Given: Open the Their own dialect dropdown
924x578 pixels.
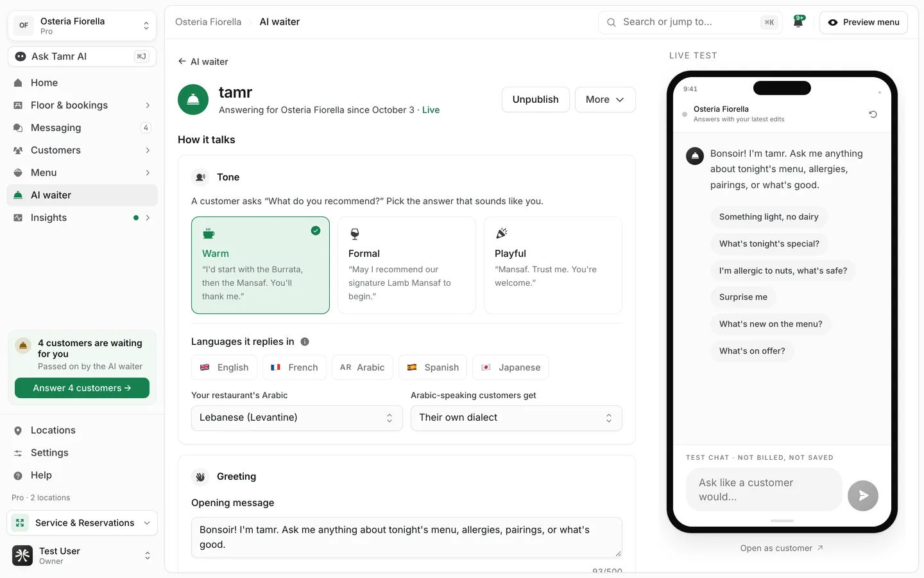Looking at the screenshot, I should click(517, 418).
